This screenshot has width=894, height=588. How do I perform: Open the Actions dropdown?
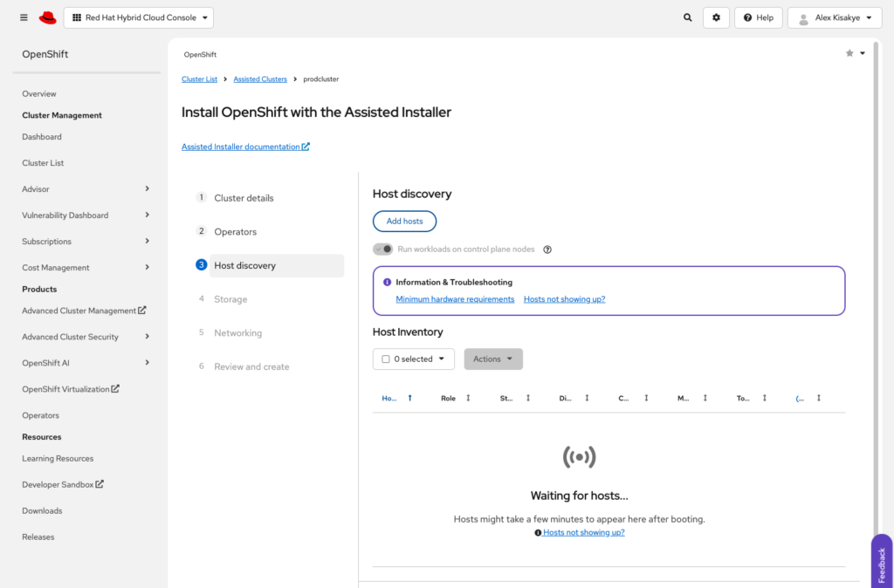[x=493, y=359]
